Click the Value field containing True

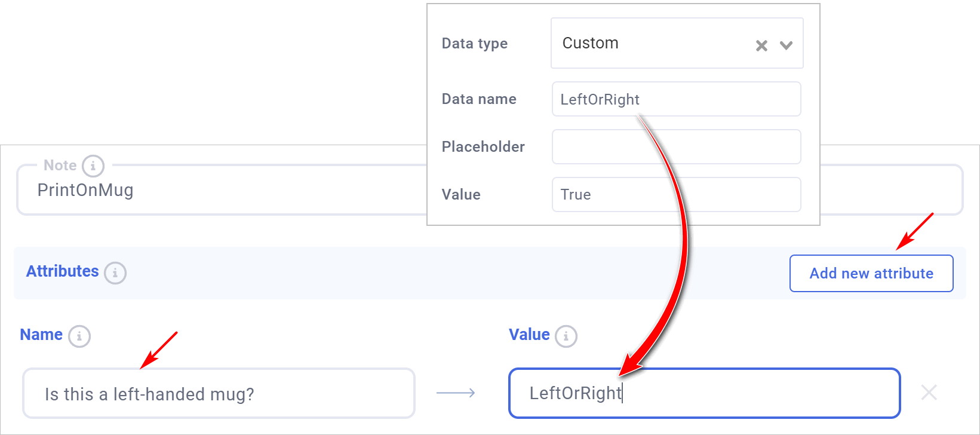click(676, 195)
